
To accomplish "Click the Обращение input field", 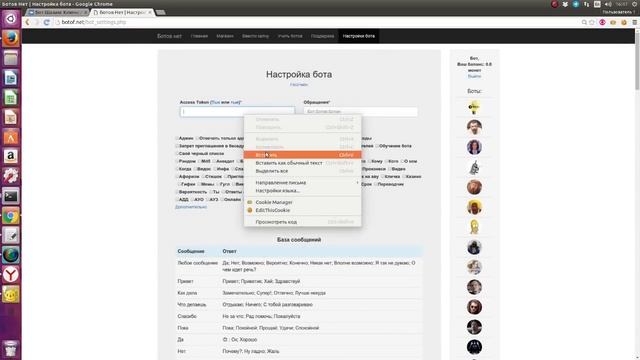I will 361,111.
